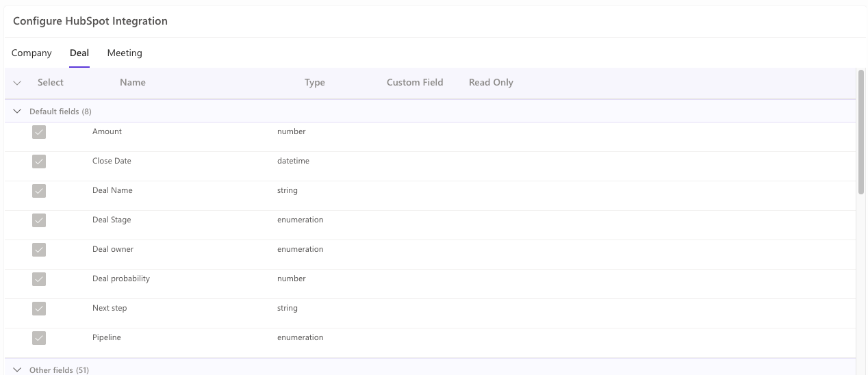The height and width of the screenshot is (375, 868).
Task: Click the Read Only column header
Action: point(491,82)
